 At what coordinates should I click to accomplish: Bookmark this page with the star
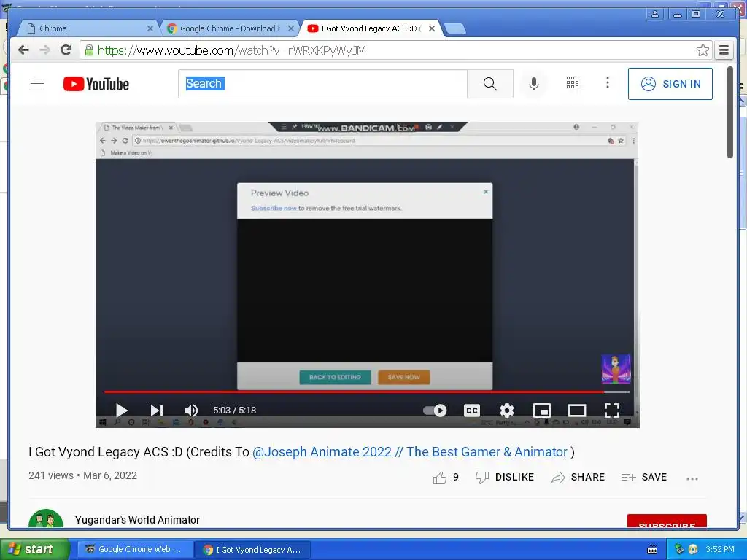point(703,50)
